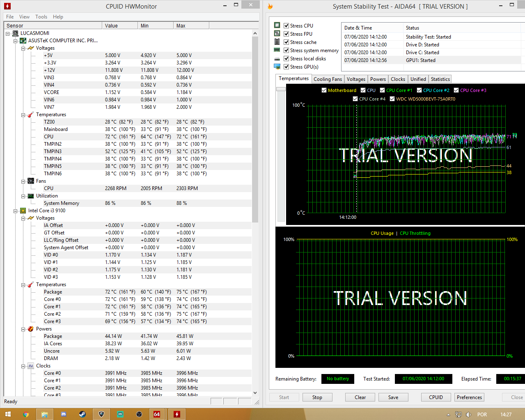The image size is (525, 420).
Task: Click the monitor icon beside Stress GPU(s)
Action: (277, 67)
